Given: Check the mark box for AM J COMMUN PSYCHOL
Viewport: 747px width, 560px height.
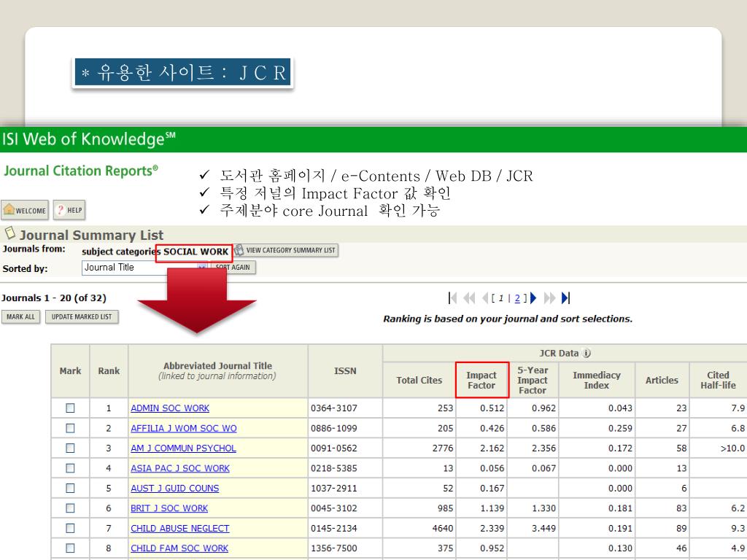Looking at the screenshot, I should [70, 448].
